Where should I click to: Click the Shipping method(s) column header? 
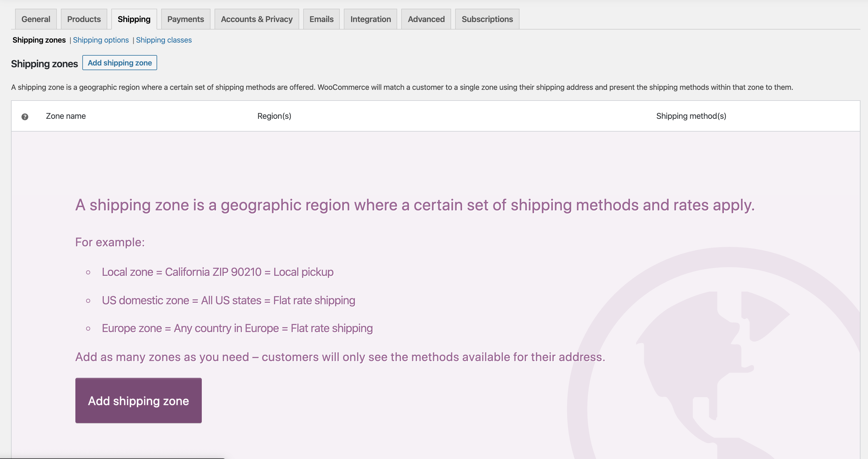point(691,116)
